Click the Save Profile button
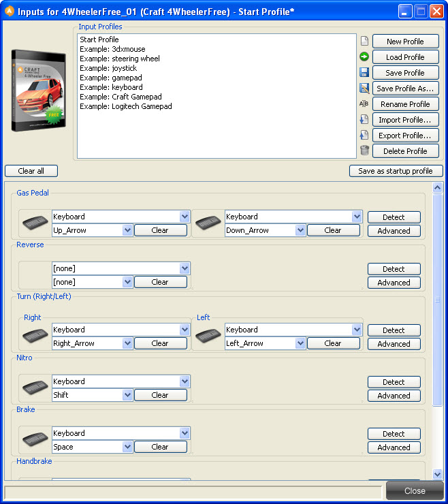Image resolution: width=448 pixels, height=504 pixels. (x=406, y=73)
